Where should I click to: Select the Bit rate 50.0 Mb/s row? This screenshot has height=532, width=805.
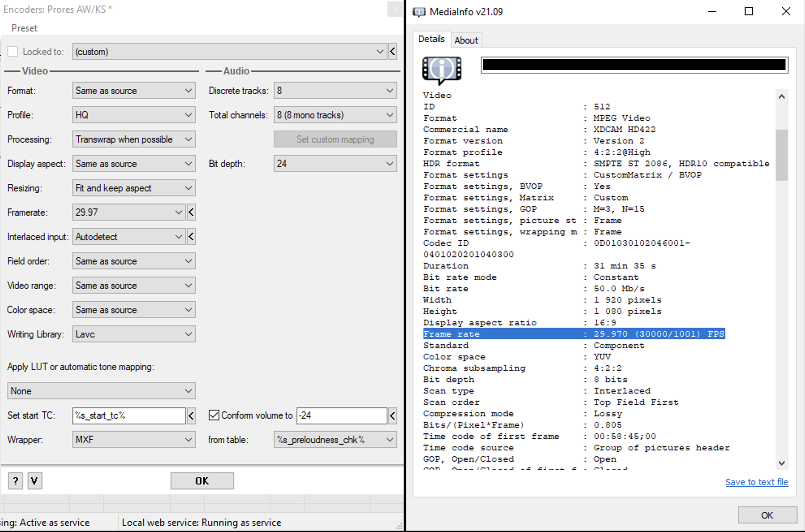[534, 288]
